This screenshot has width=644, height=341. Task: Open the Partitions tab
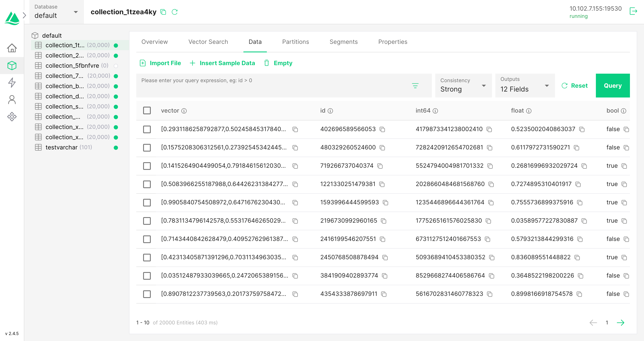(296, 42)
